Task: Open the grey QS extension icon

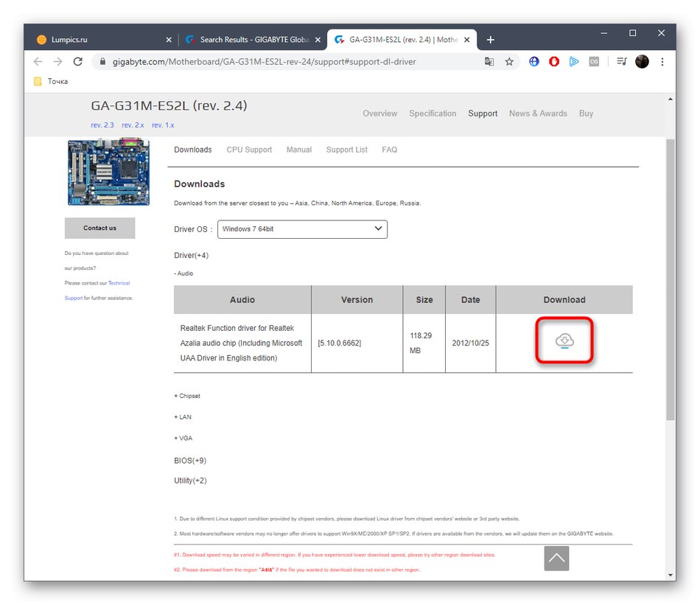Action: (x=594, y=62)
